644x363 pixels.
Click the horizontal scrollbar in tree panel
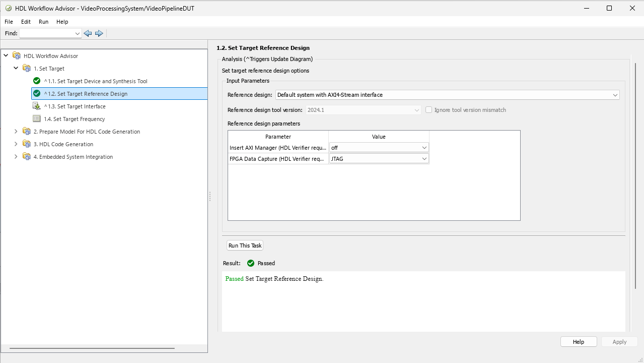92,348
